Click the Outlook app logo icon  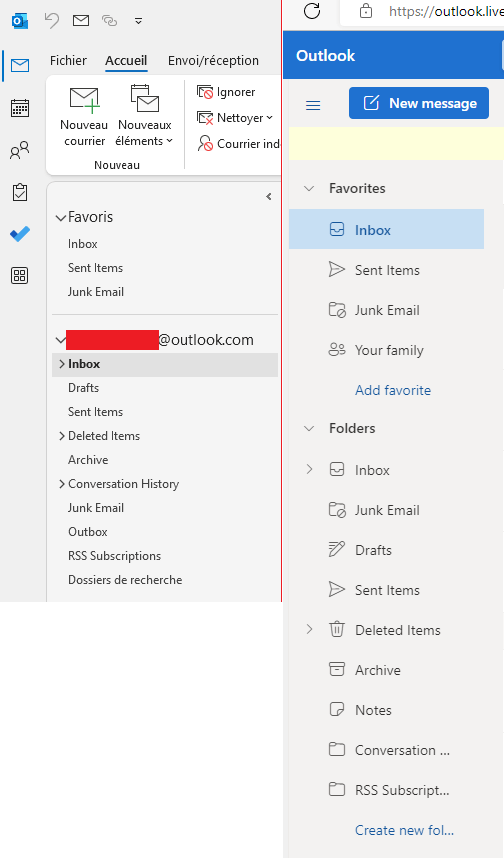[x=20, y=21]
